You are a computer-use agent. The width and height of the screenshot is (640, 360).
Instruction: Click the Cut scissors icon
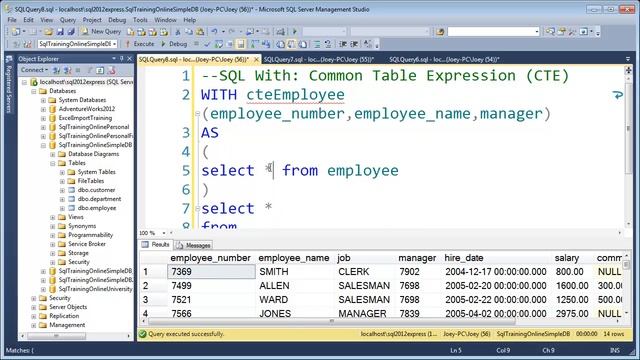pos(178,31)
